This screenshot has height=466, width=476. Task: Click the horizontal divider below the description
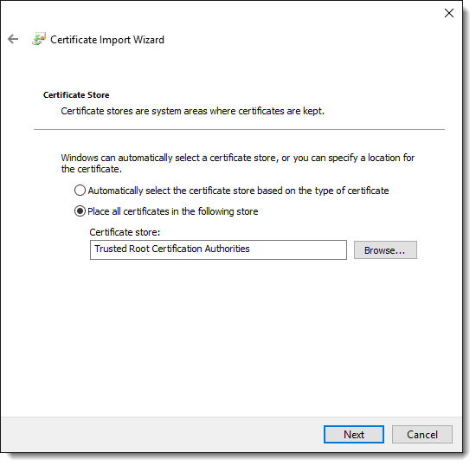[239, 130]
